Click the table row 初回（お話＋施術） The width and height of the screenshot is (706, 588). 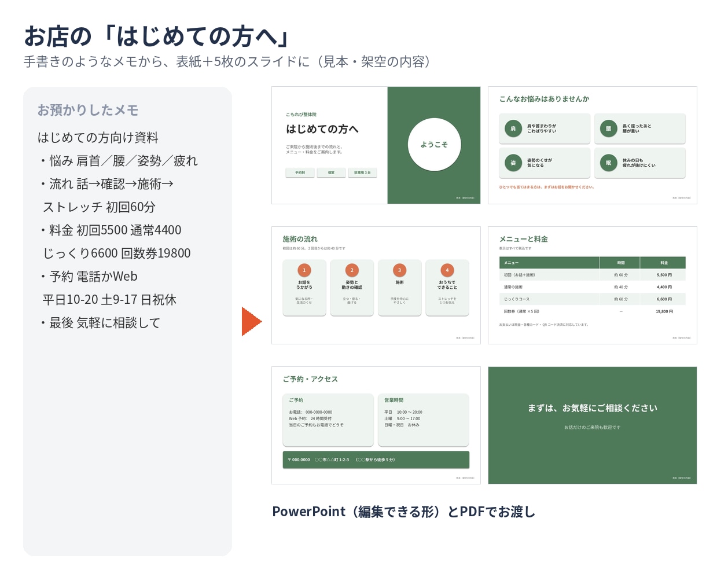pos(593,275)
